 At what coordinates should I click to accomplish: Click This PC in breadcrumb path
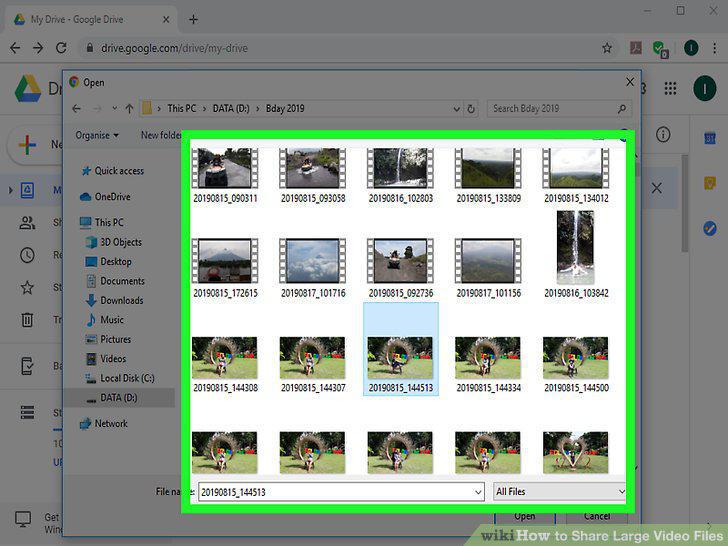pyautogui.click(x=182, y=109)
